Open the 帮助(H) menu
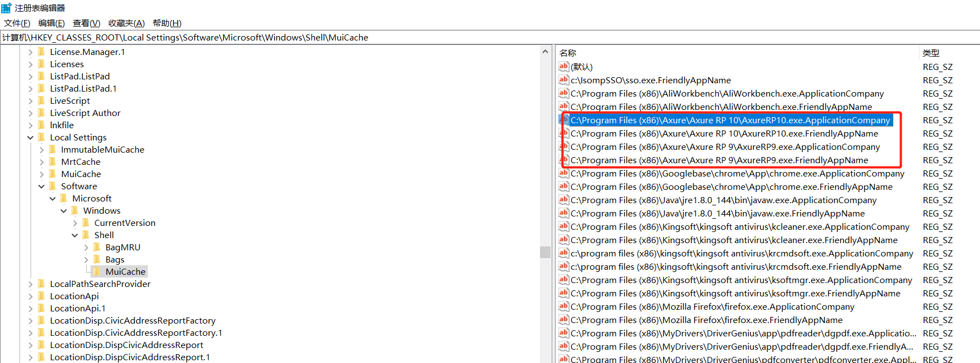This screenshot has width=980, height=363. 167,23
